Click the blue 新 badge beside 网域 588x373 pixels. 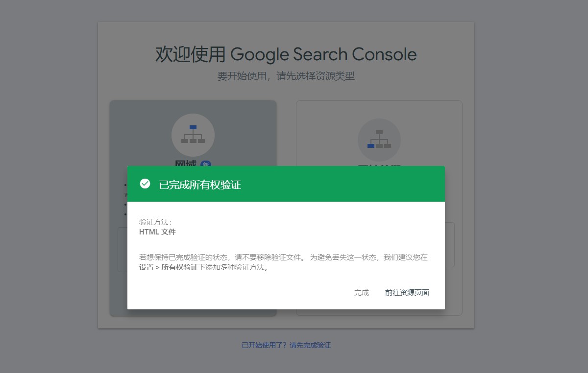[206, 163]
